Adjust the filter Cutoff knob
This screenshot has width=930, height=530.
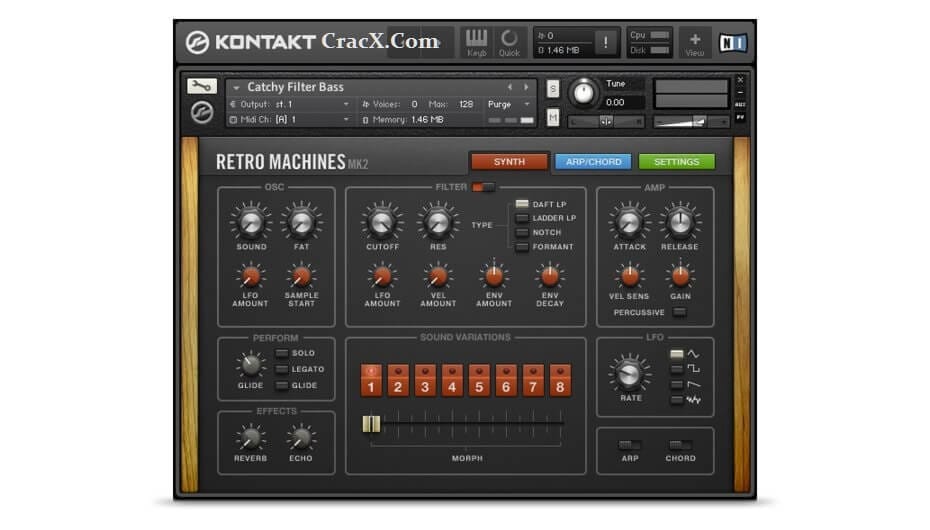pyautogui.click(x=382, y=222)
